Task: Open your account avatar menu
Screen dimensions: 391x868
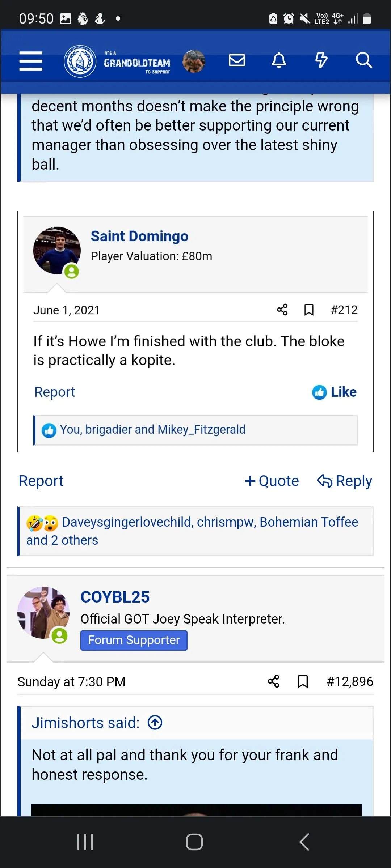Action: pos(194,61)
